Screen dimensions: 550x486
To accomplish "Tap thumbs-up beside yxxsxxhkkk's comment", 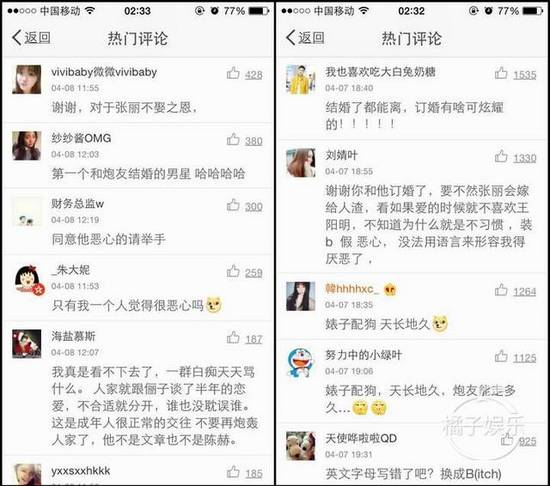I will click(x=233, y=472).
